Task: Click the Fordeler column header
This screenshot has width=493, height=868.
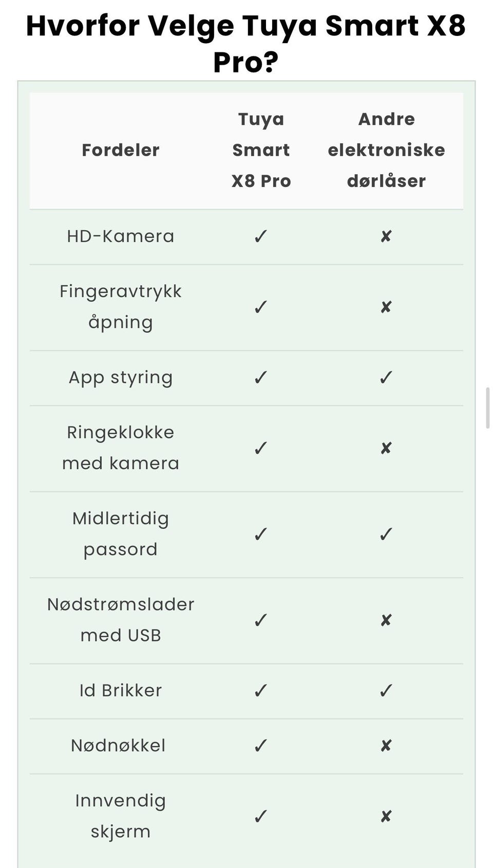Action: coord(121,150)
